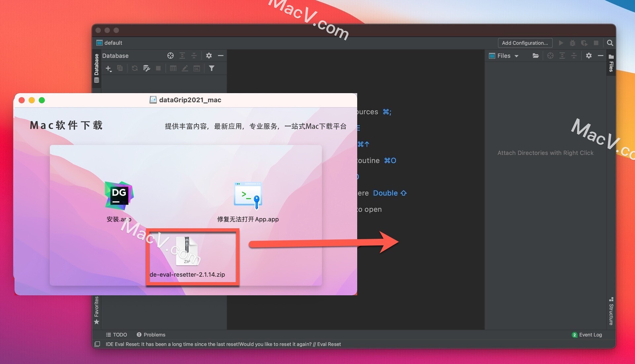
Task: Click locate target icon in Files panel
Action: point(550,55)
